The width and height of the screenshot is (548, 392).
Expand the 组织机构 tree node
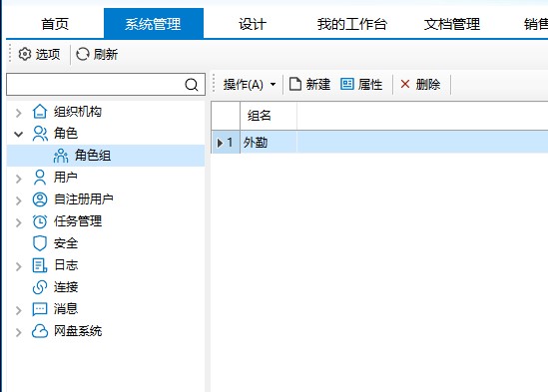click(19, 113)
